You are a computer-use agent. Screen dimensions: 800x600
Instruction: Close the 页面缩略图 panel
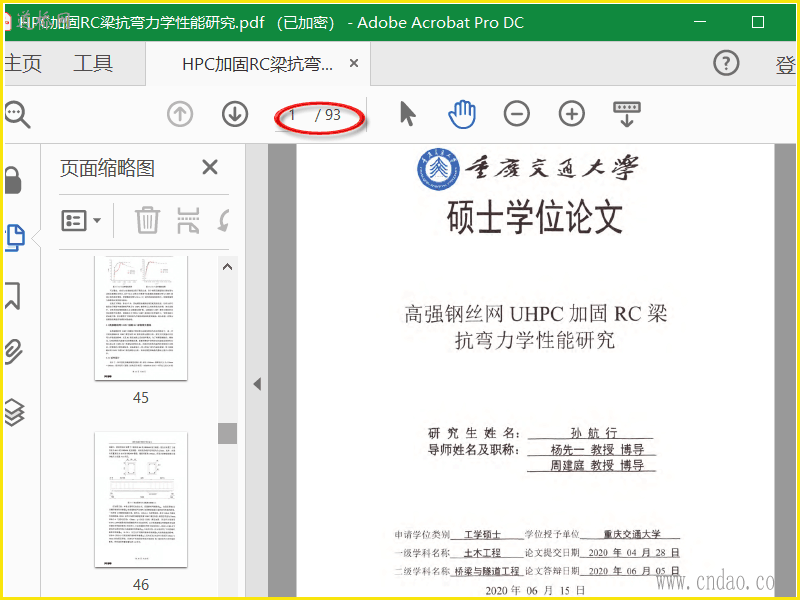point(210,167)
